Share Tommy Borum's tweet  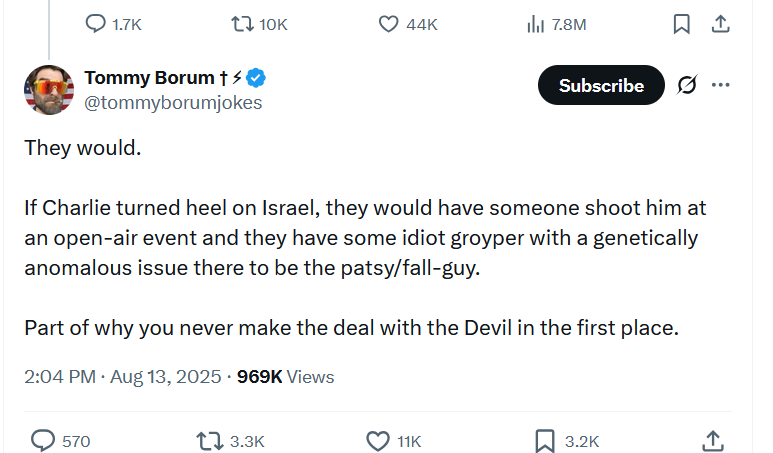712,441
